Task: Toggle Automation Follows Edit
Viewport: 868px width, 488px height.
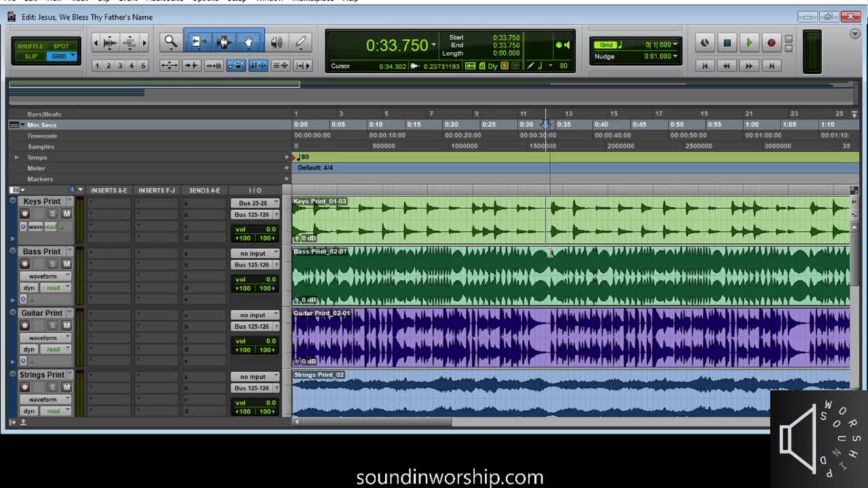Action: 236,66
